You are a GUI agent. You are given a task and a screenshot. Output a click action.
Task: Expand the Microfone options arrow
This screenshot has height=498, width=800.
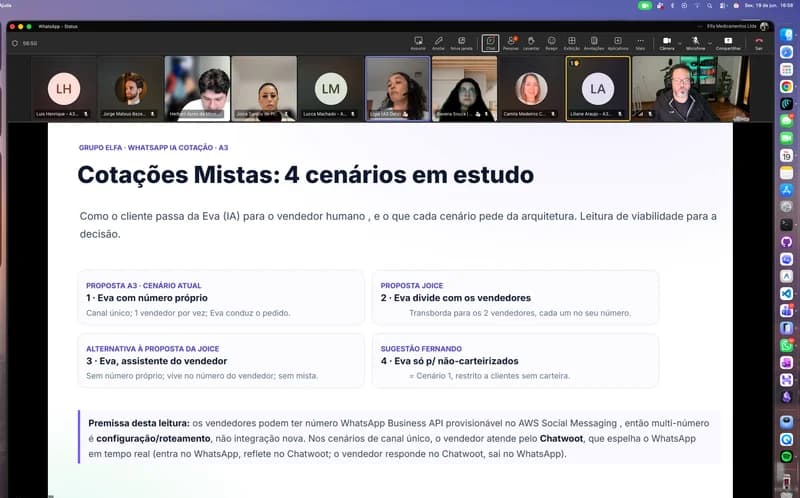710,43
